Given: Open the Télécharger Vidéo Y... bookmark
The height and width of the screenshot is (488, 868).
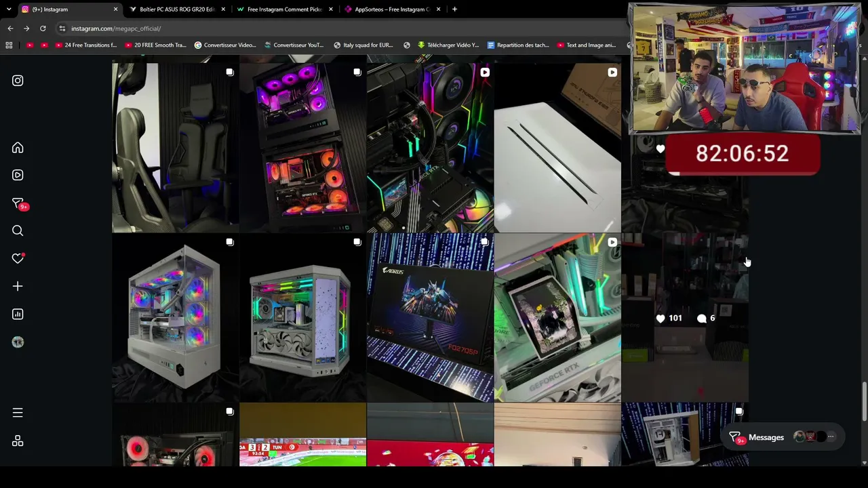Looking at the screenshot, I should [448, 45].
